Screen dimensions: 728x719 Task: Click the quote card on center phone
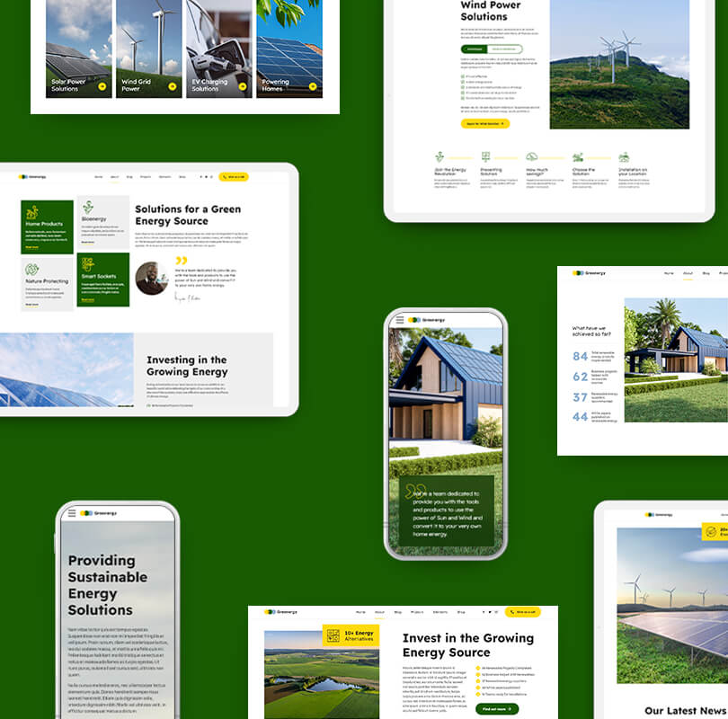pos(446,510)
